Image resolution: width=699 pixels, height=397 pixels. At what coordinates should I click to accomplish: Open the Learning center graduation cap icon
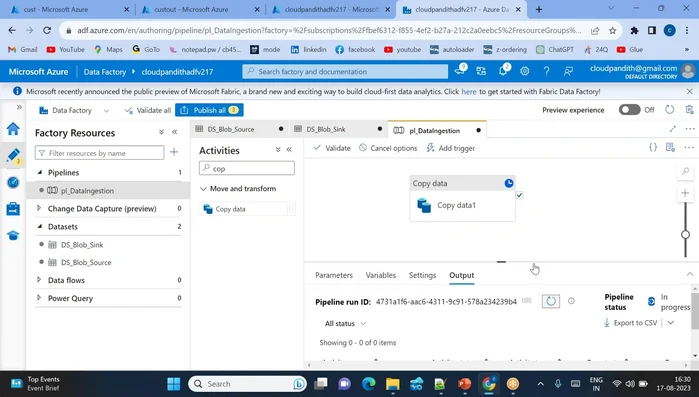(x=13, y=235)
